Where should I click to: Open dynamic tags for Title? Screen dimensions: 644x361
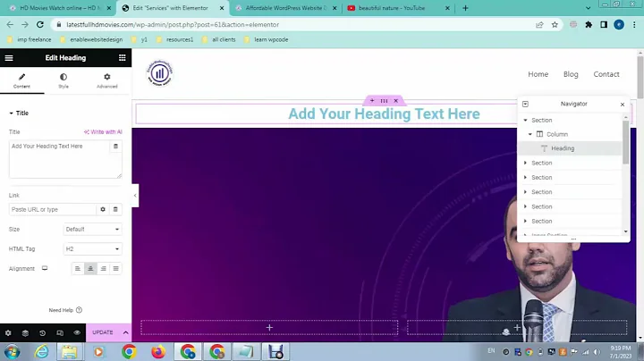click(x=115, y=146)
